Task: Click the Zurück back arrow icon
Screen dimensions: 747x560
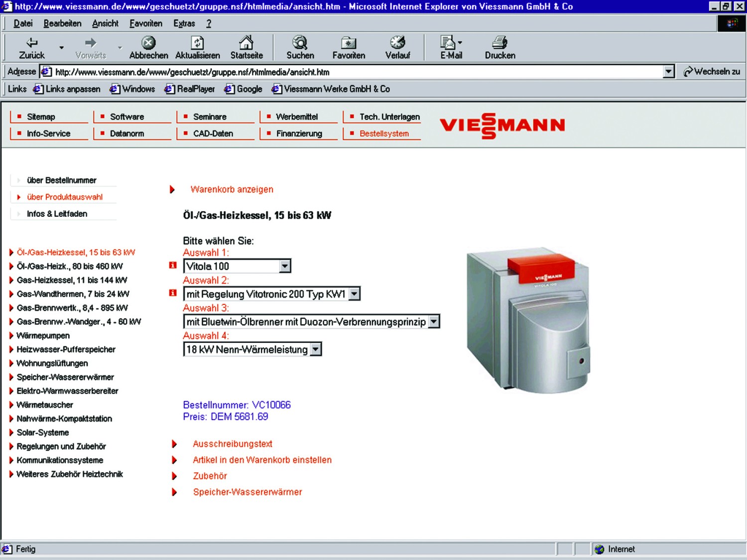Action: [x=32, y=42]
